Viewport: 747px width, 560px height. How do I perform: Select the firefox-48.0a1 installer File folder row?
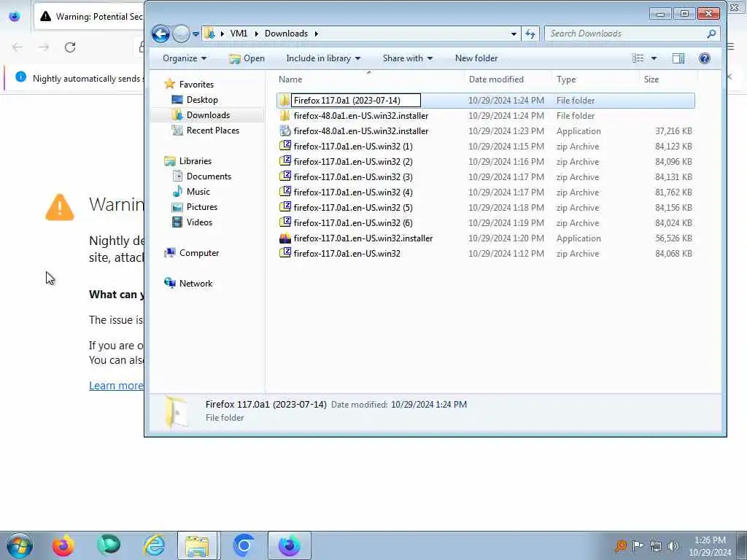pyautogui.click(x=485, y=116)
